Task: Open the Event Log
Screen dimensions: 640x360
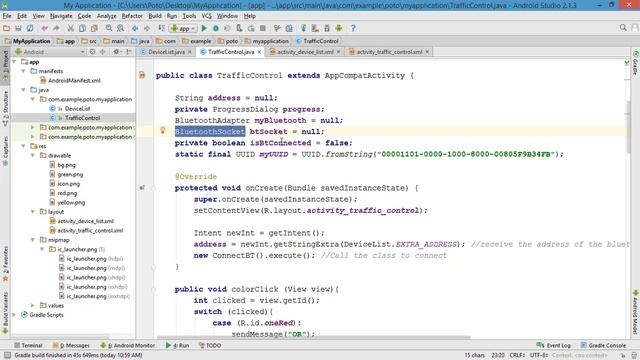Action: coord(554,345)
